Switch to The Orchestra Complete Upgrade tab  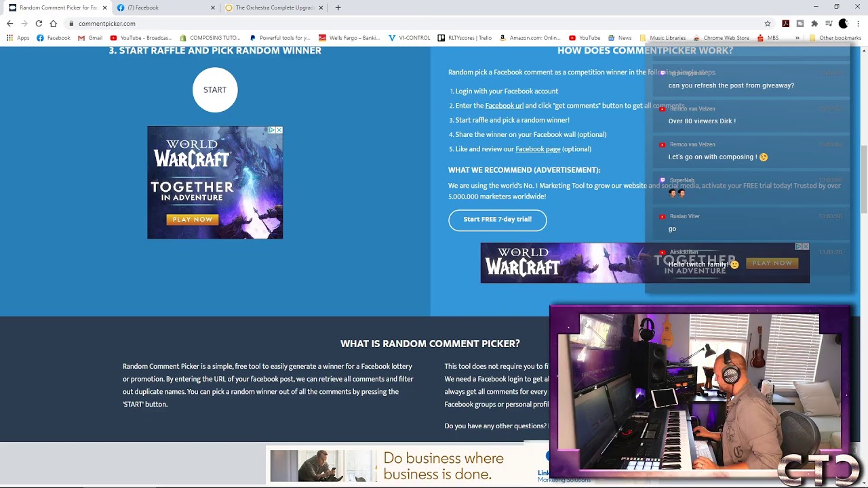[274, 7]
